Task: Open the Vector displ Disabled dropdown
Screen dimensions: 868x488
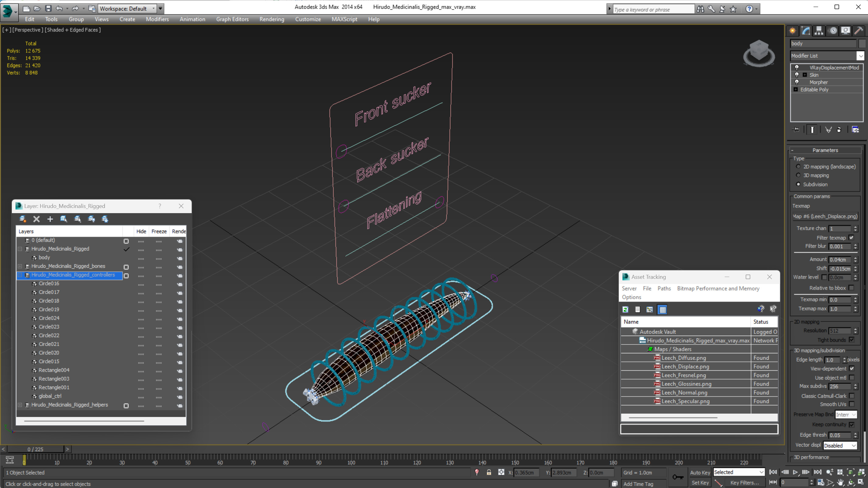Action: point(840,445)
